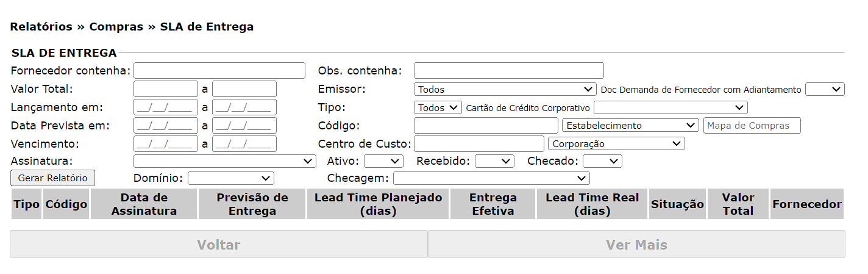This screenshot has height=274, width=868.
Task: Expand the Corporação dropdown
Action: (x=616, y=144)
